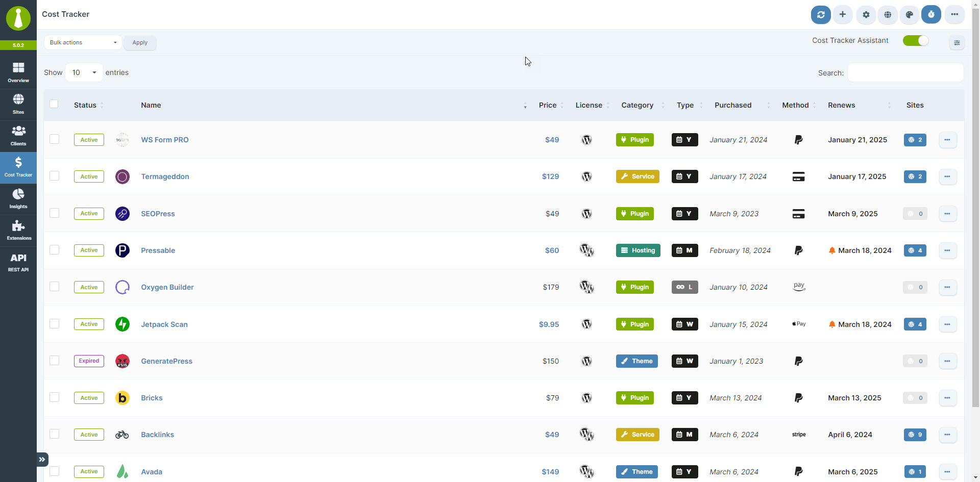This screenshot has height=482, width=980.
Task: Open the gear settings icon
Action: pos(866,15)
